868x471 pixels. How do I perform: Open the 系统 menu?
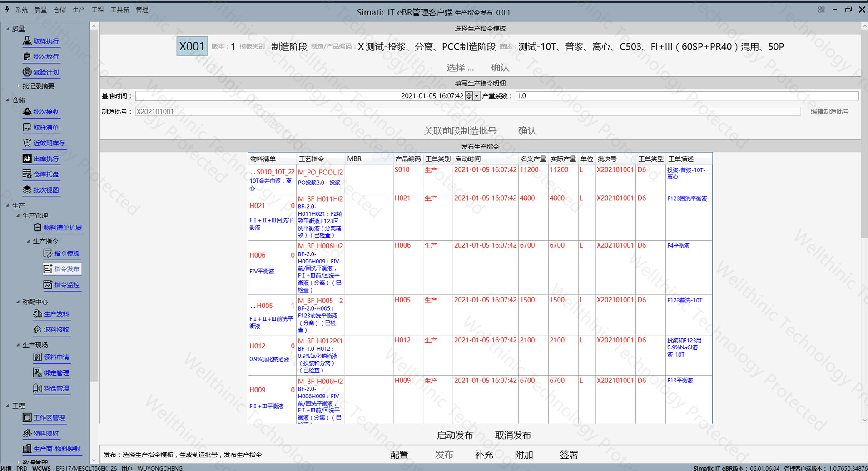pos(21,10)
